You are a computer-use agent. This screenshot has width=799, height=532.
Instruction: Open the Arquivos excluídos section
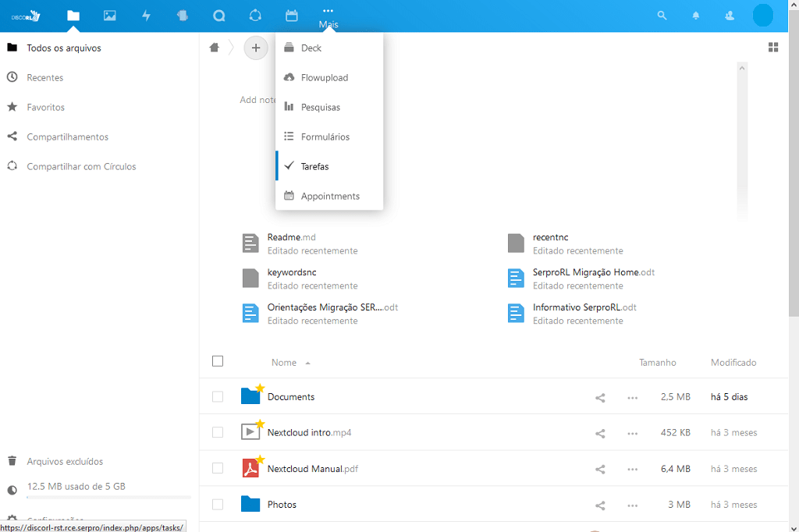(x=65, y=461)
